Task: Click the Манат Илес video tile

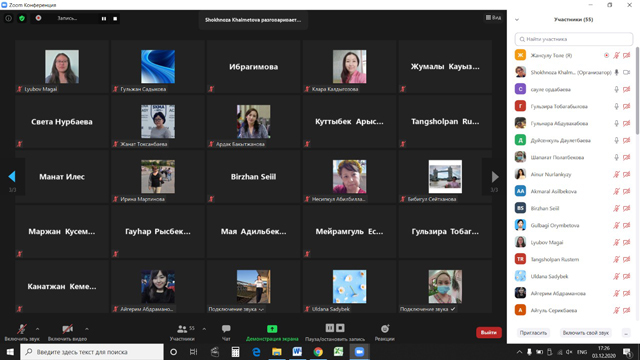Action: tap(62, 177)
